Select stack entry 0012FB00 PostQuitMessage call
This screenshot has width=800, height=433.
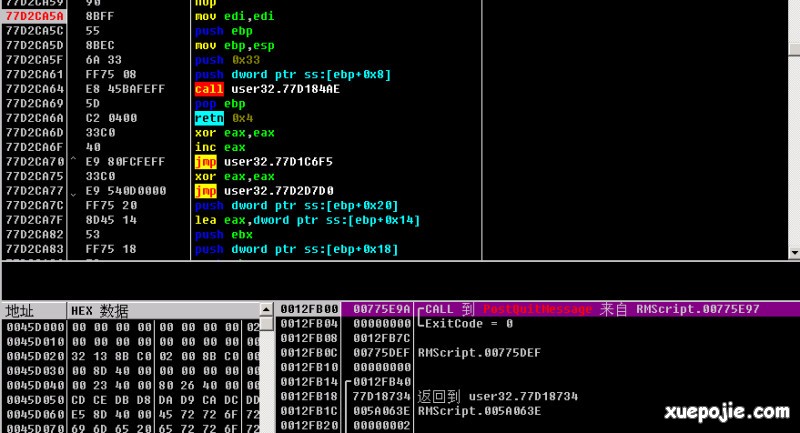point(538,309)
